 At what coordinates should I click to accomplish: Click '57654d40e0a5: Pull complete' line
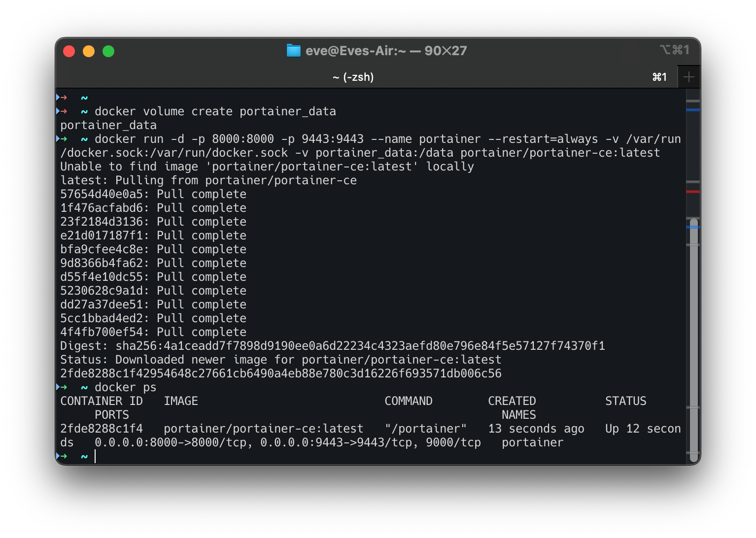click(x=153, y=194)
